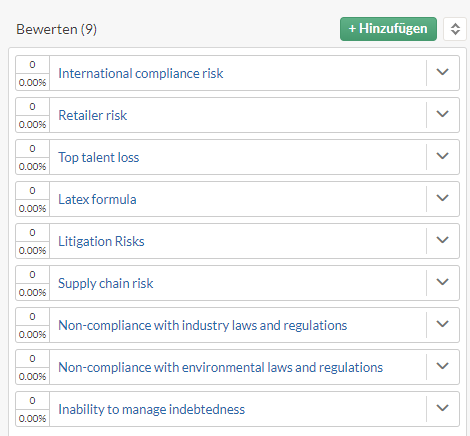
Task: Expand the Latex formula chevron
Action: [443, 199]
